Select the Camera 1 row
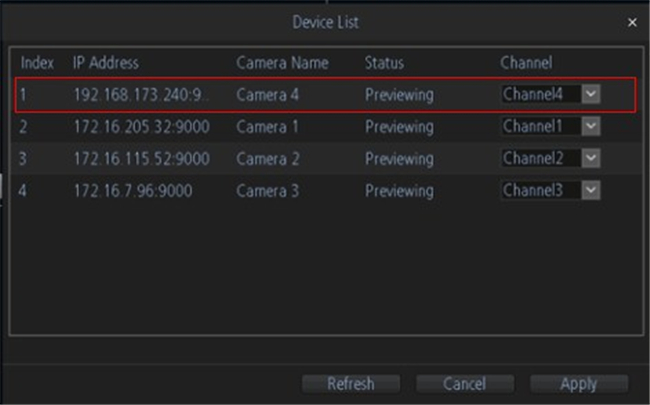Image resolution: width=650 pixels, height=405 pixels. [x=325, y=126]
